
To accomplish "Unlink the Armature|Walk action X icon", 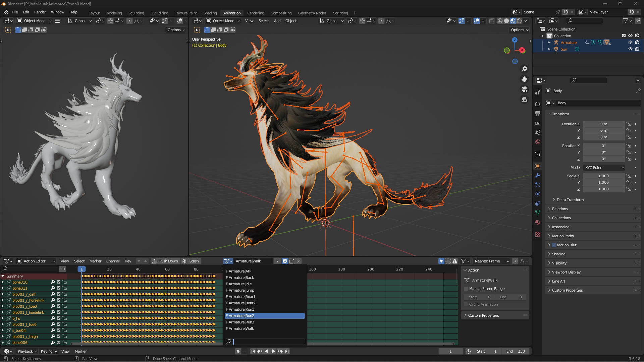I will coord(299,261).
